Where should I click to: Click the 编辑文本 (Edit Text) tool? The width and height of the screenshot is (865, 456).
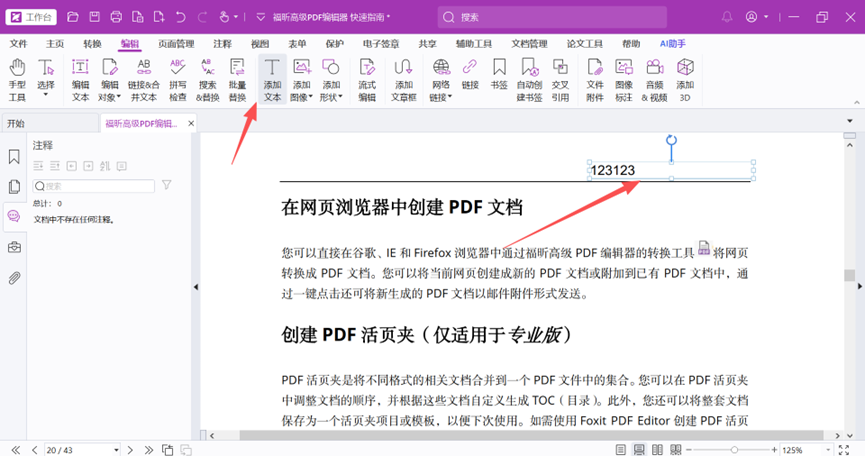click(x=80, y=79)
